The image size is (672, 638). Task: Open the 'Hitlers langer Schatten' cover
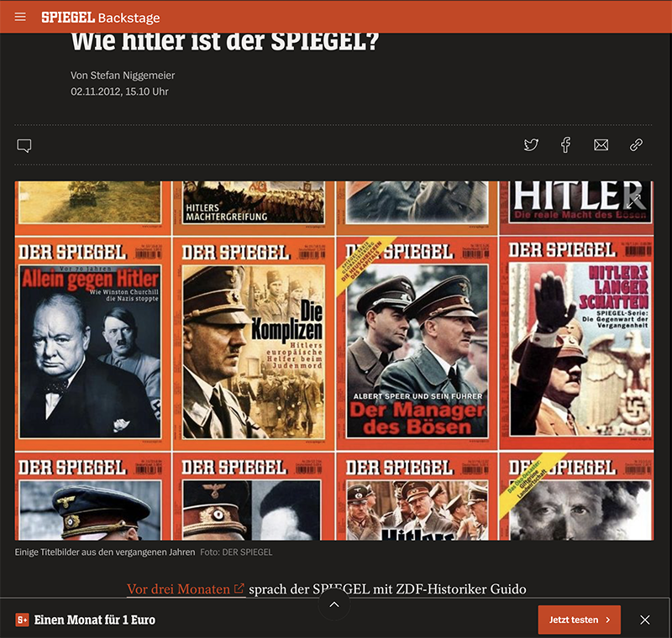pos(580,344)
